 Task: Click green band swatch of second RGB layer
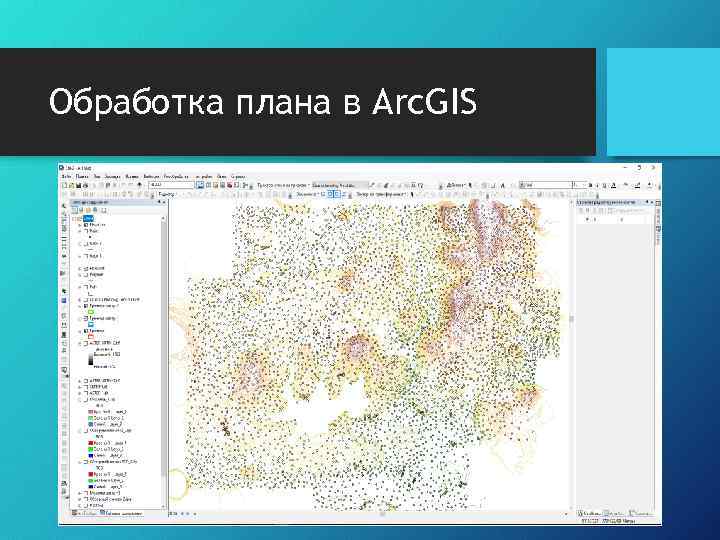90,449
